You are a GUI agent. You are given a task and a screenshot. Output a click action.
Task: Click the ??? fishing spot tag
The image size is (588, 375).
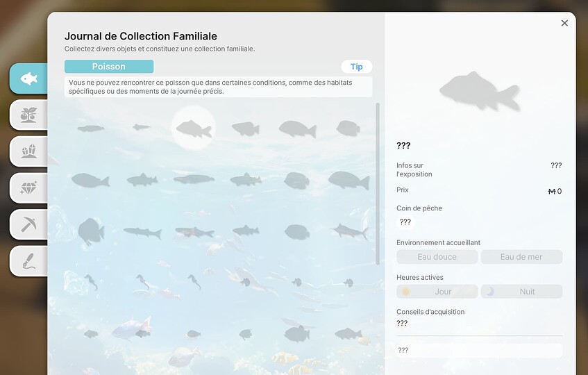click(x=405, y=222)
